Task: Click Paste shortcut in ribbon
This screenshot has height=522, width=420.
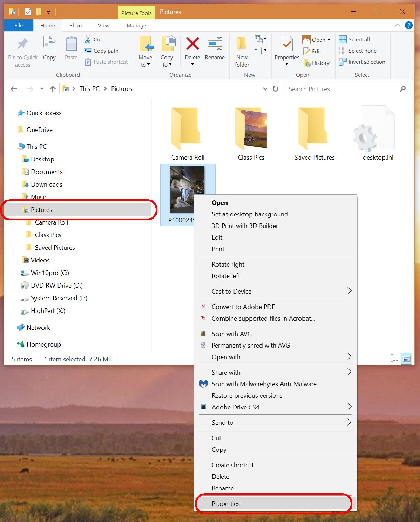Action: (x=107, y=62)
